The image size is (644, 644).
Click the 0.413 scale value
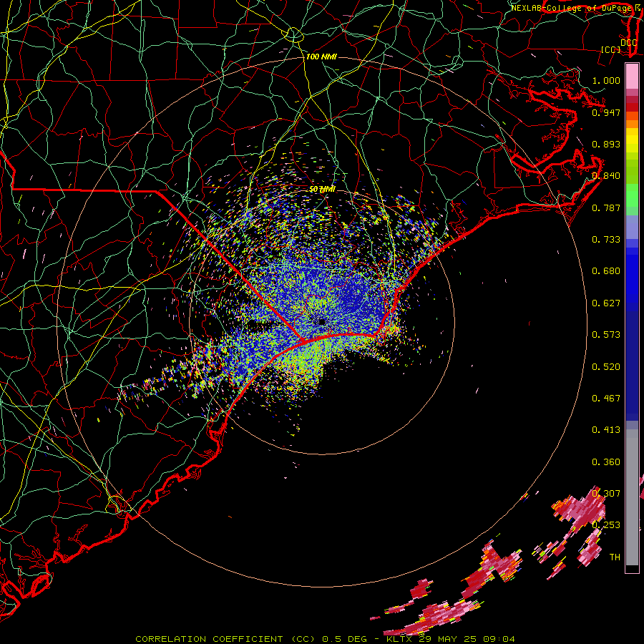pyautogui.click(x=606, y=430)
